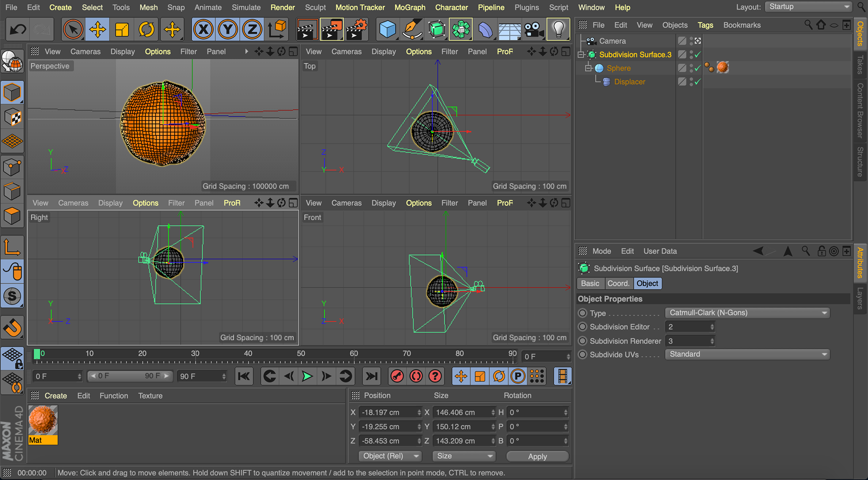Open Render to Picture Viewer icon
Viewport: 868px width, 480px height.
tap(331, 30)
